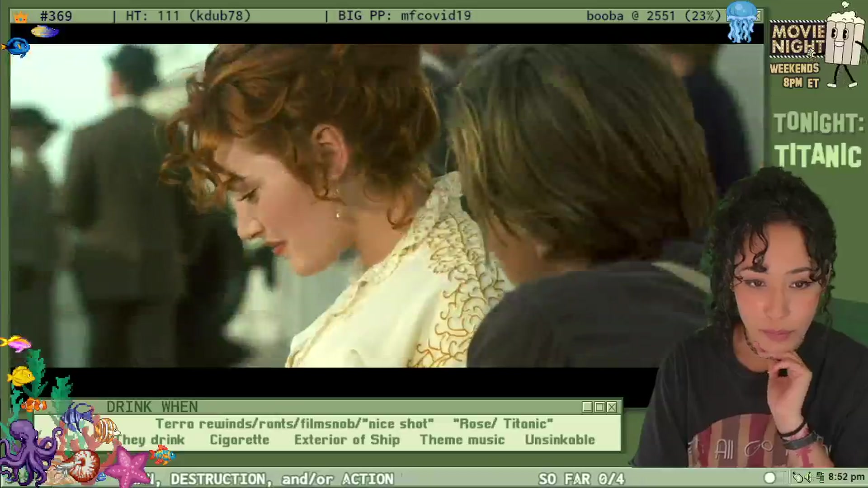868x488 pixels.
Task: Click the "Cigarette" drink rule
Action: coord(239,440)
